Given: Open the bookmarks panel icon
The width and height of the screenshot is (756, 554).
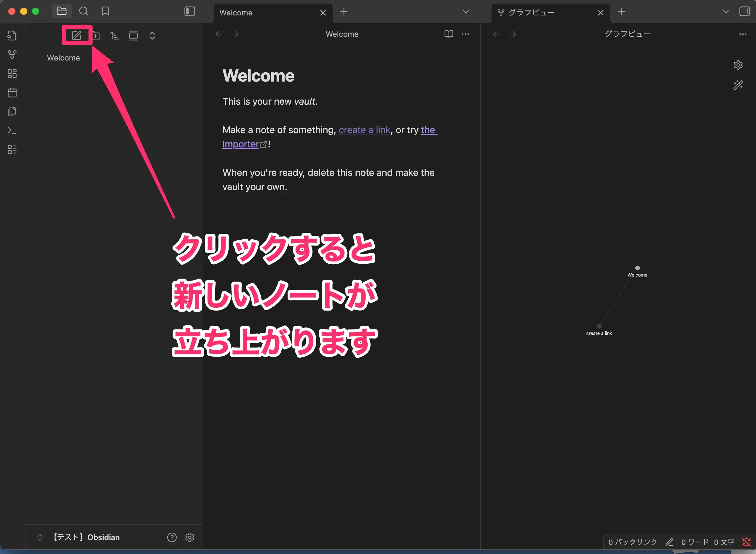Looking at the screenshot, I should coord(106,11).
